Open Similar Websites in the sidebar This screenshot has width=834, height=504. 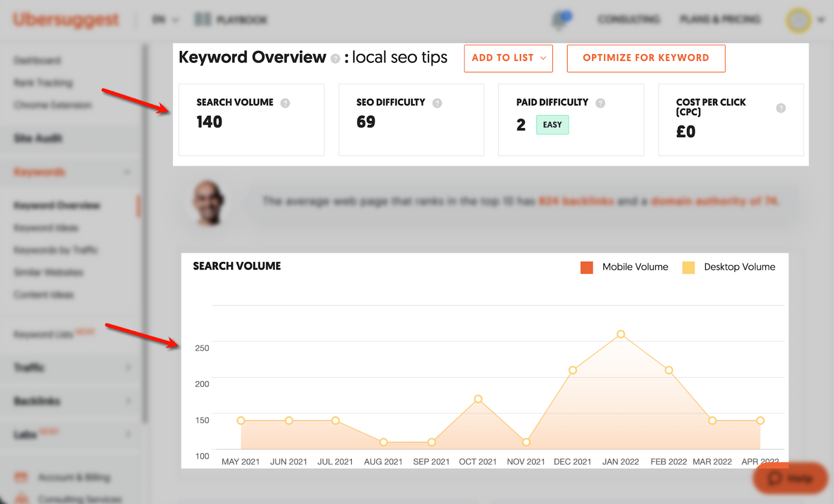click(x=48, y=273)
